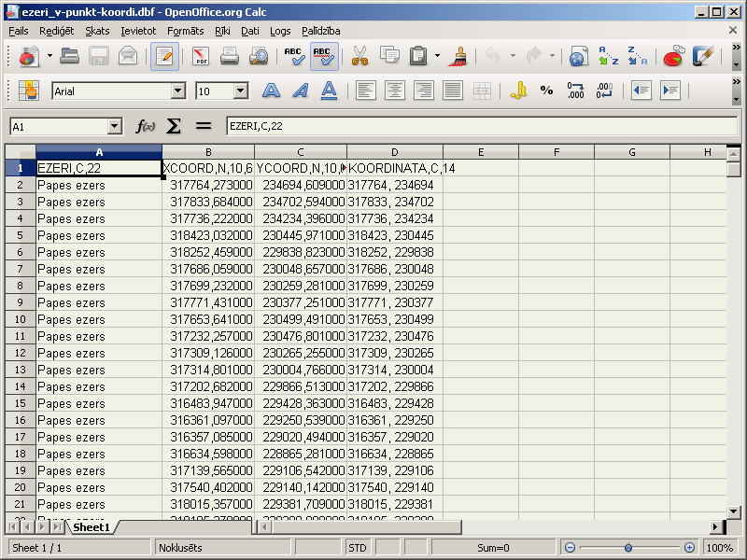The image size is (747, 560).
Task: Open the Font Name dropdown
Action: point(178,91)
